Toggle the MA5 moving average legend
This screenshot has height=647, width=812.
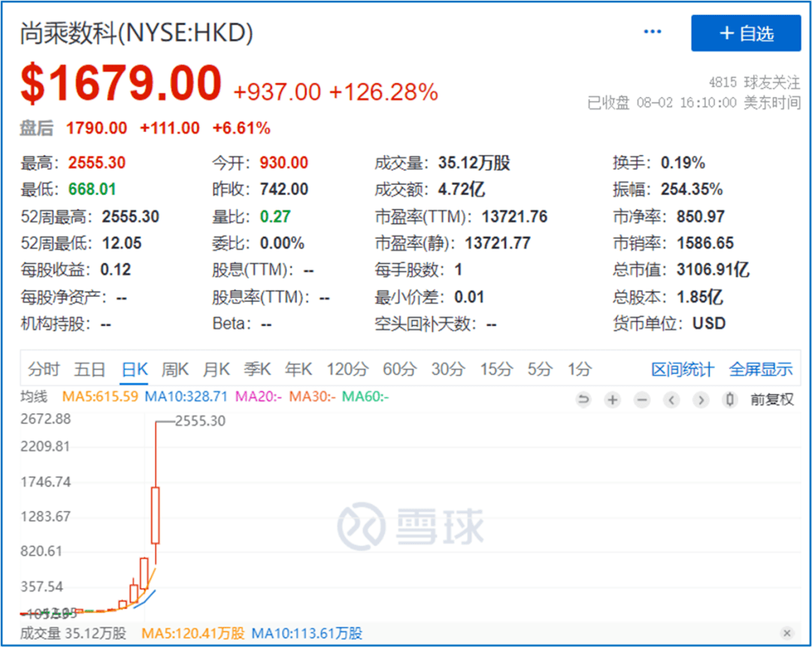pos(98,396)
